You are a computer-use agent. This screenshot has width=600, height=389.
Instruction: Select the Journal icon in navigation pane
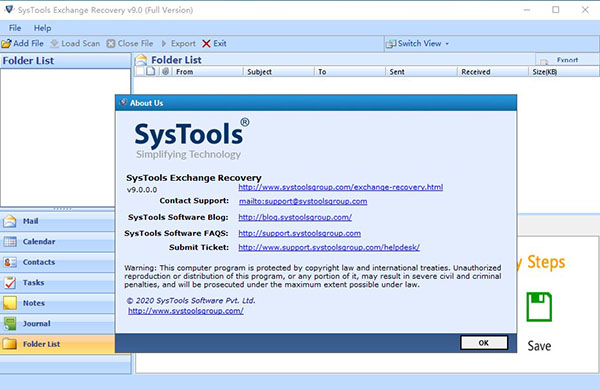pos(10,324)
